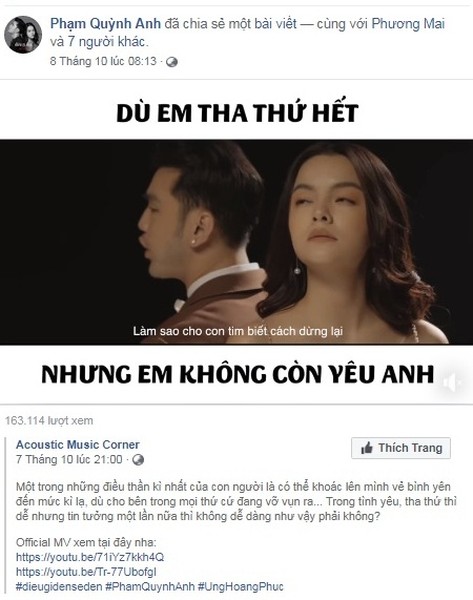This screenshot has height=600, width=473.
Task: Open Phạm Quỳnh Anh profile picture
Action: click(x=23, y=34)
